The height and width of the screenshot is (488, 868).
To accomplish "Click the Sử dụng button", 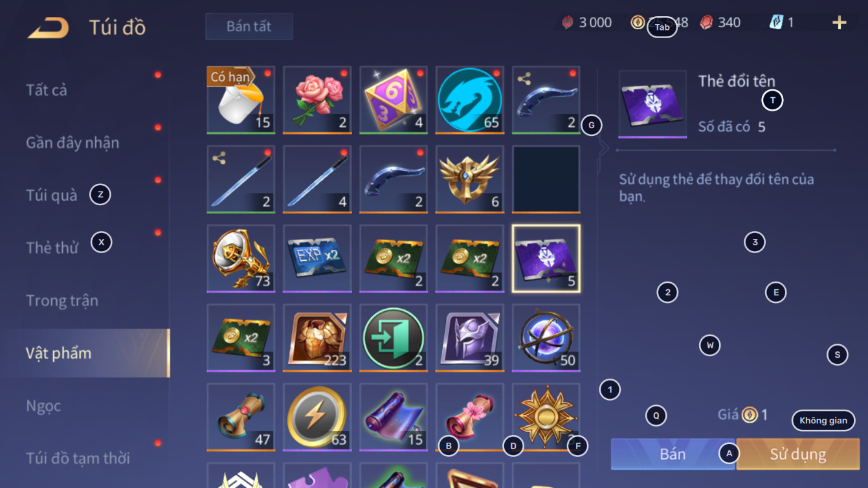I will [797, 454].
